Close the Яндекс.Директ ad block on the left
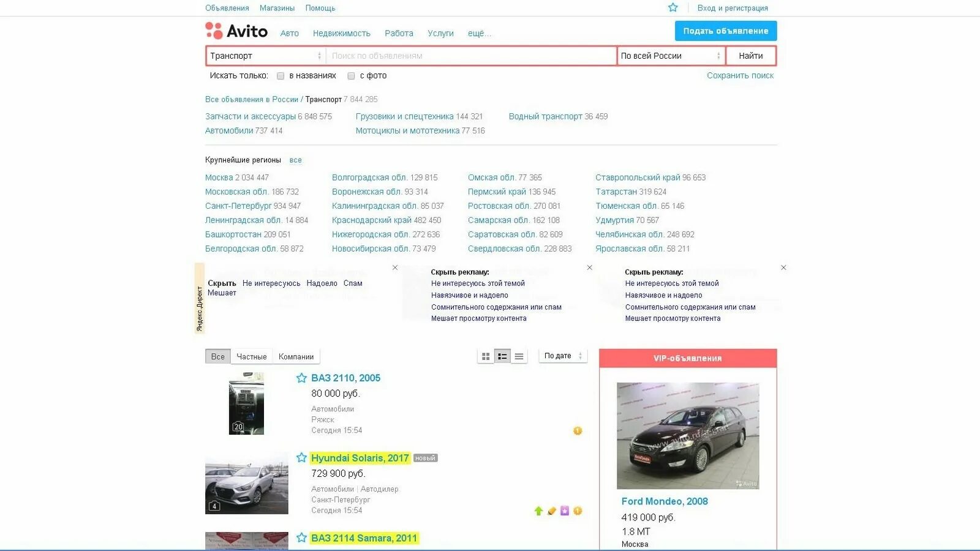980x551 pixels. 395,268
